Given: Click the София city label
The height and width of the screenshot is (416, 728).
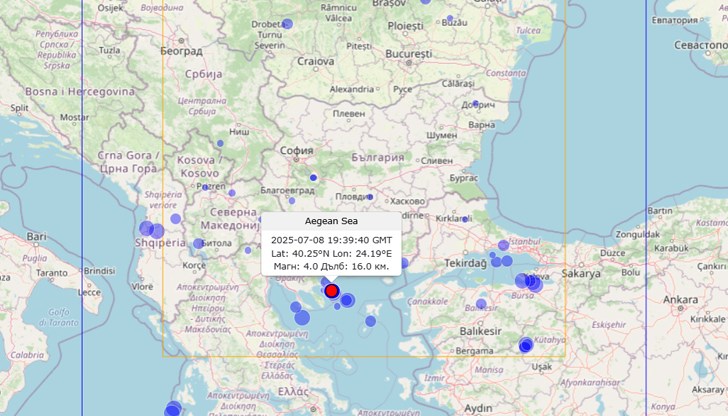Looking at the screenshot, I should [x=297, y=150].
